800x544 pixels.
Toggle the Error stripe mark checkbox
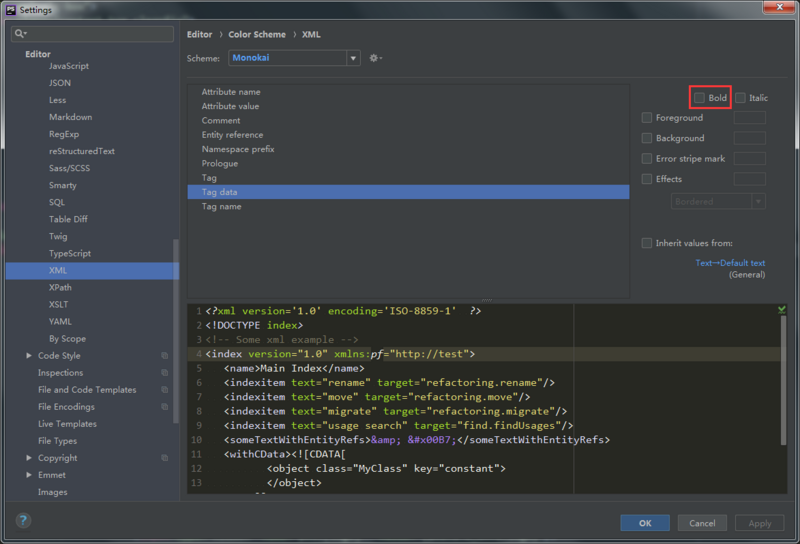pos(646,159)
